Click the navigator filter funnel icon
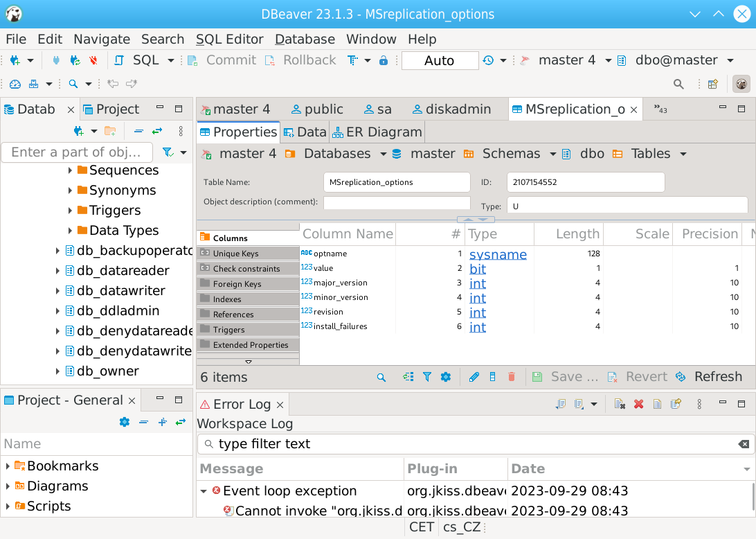 pyautogui.click(x=168, y=152)
